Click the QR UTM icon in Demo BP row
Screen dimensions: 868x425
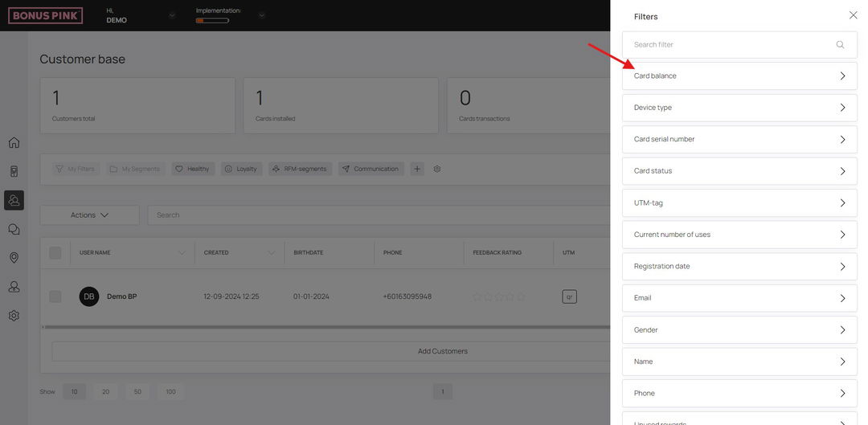click(x=569, y=296)
